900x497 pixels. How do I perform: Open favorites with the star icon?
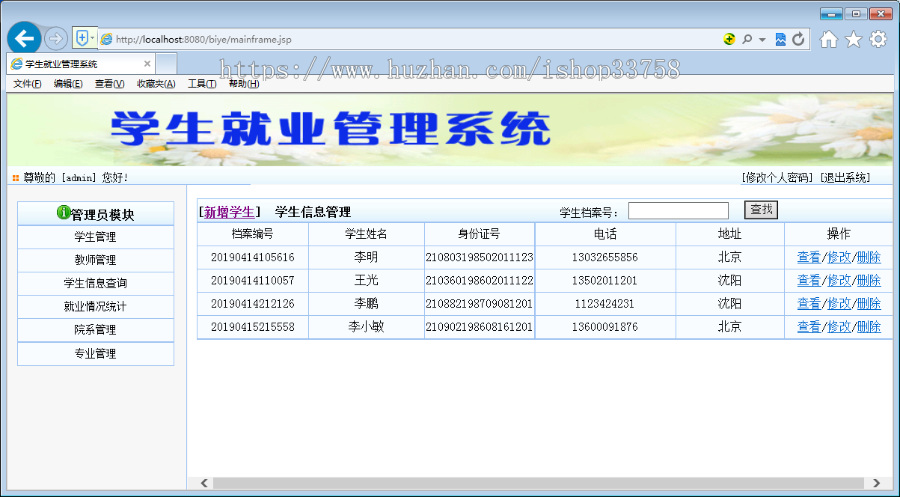tap(854, 39)
